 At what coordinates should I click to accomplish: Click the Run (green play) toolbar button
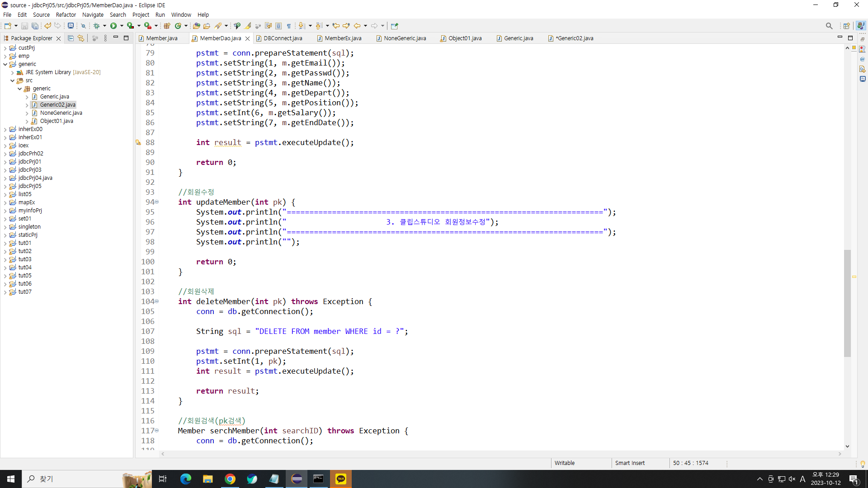113,26
